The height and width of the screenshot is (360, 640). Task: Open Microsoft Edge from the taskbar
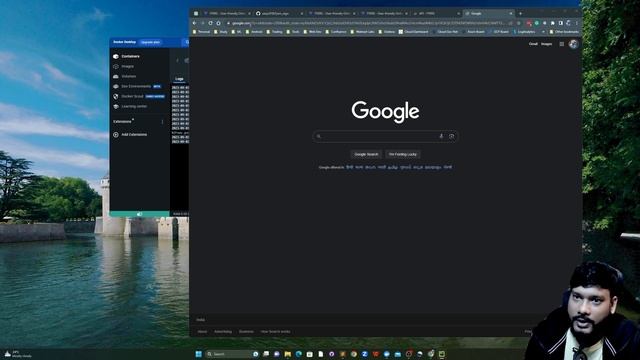pos(299,354)
